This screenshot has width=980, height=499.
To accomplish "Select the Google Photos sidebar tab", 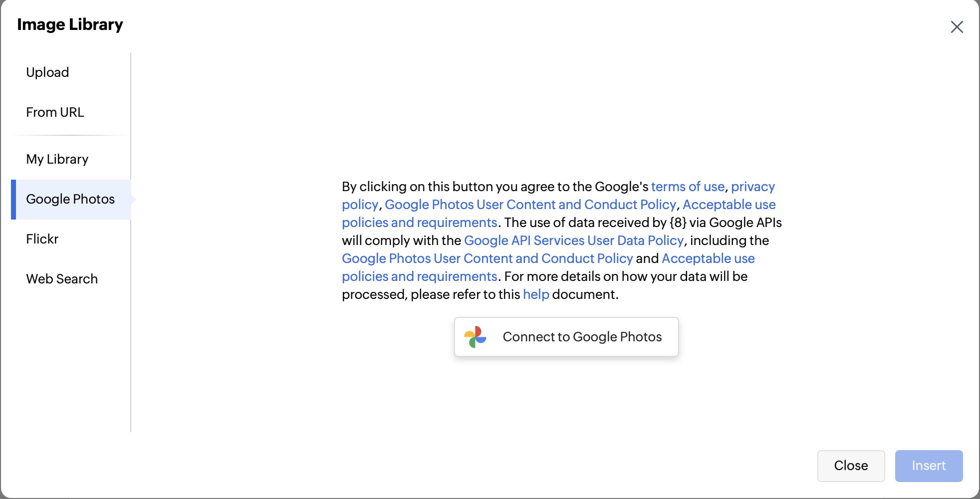I will (70, 199).
